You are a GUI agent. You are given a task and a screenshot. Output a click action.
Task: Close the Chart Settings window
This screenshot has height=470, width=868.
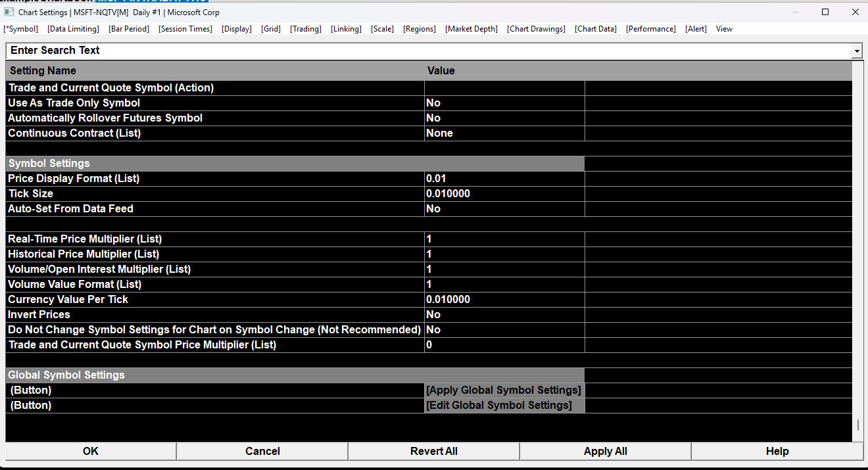(855, 12)
